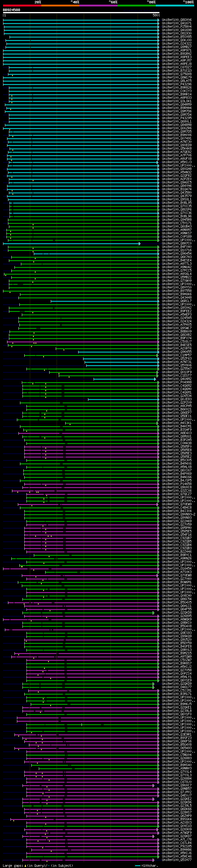The height and width of the screenshot is (868, 197).
Task: Select hit UniRef100_A5AEP3
Action: pyautogui.click(x=176, y=314)
